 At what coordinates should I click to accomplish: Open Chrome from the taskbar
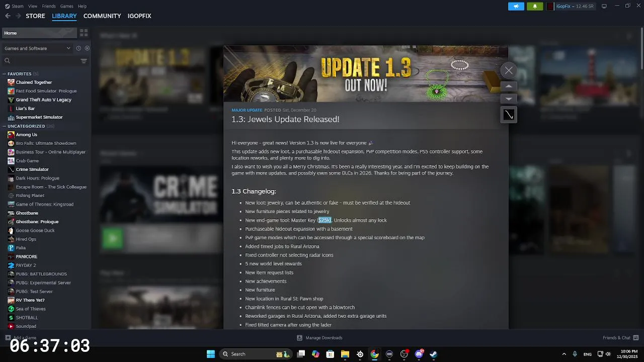click(375, 354)
